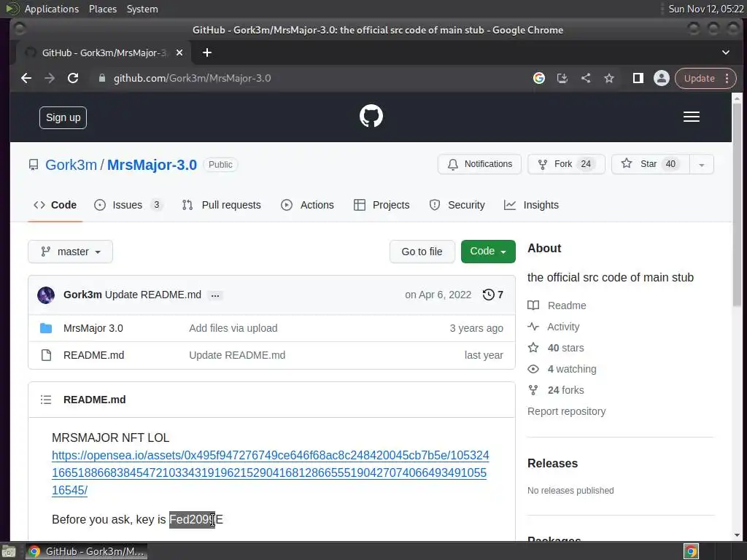Open the MrsMajor-3.0 repository link
The image size is (747, 560).
tap(152, 165)
